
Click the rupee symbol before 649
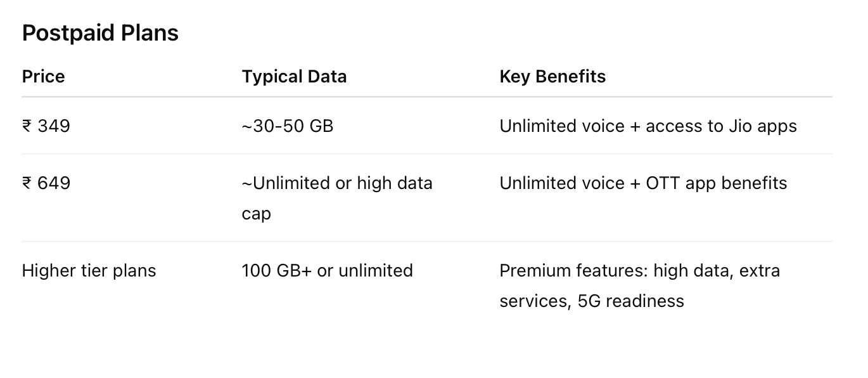point(27,183)
